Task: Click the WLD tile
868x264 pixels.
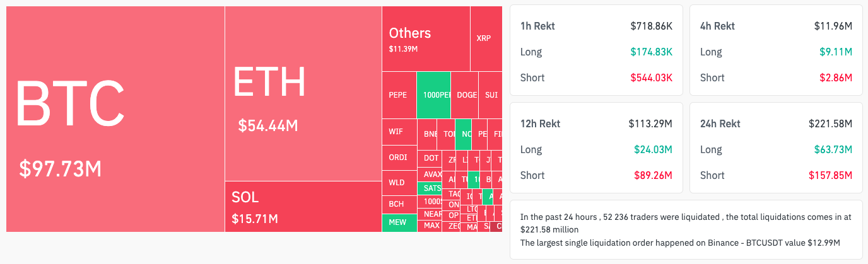Action: (x=399, y=183)
